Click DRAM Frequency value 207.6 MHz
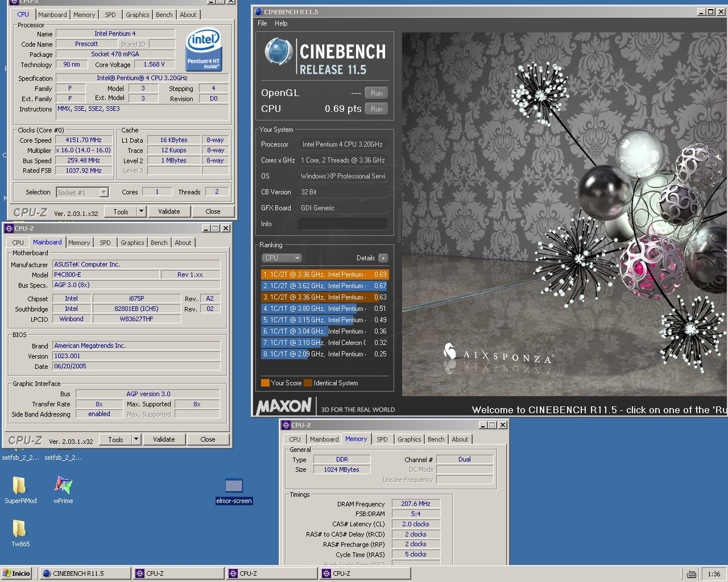The image size is (728, 582). click(x=416, y=504)
